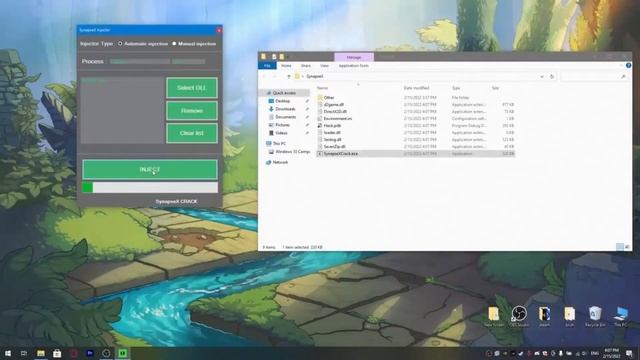Click the Explorer search box

point(594,76)
